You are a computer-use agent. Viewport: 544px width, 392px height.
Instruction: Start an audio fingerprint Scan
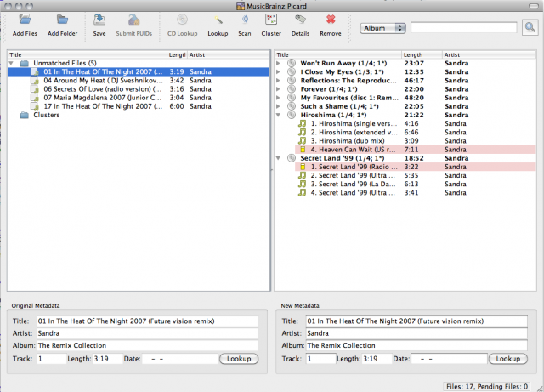[245, 20]
